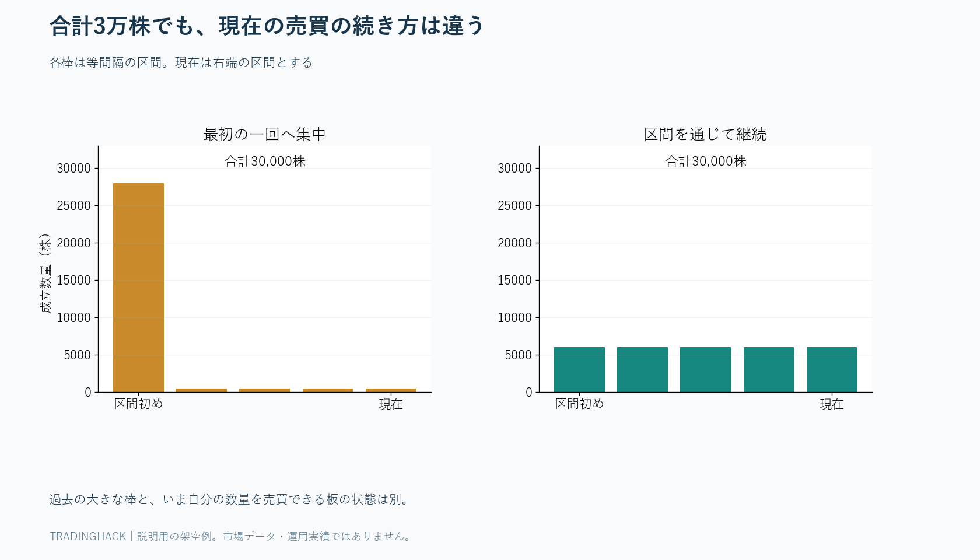Click the 5000 tick on right chart

[x=519, y=355]
